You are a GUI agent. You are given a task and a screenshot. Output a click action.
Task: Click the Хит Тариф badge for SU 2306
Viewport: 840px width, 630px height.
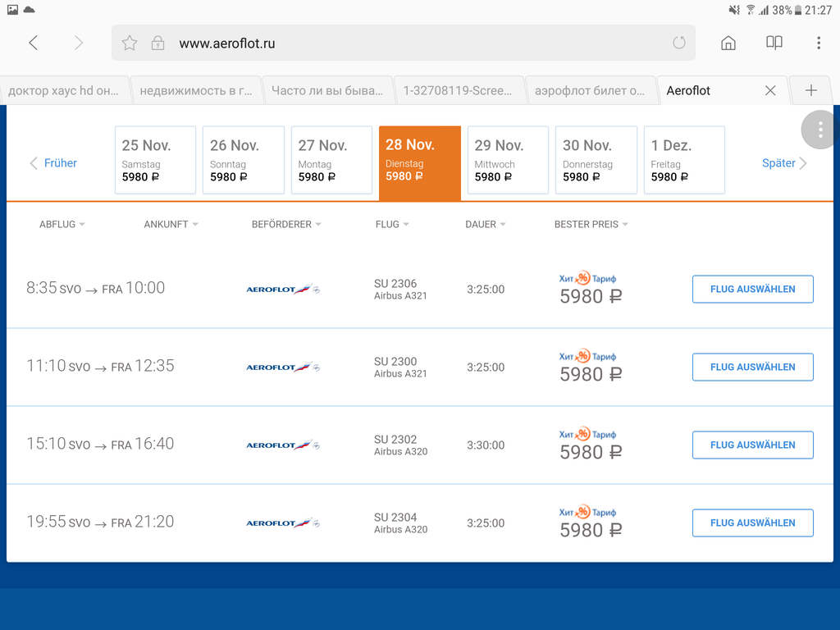(x=587, y=278)
